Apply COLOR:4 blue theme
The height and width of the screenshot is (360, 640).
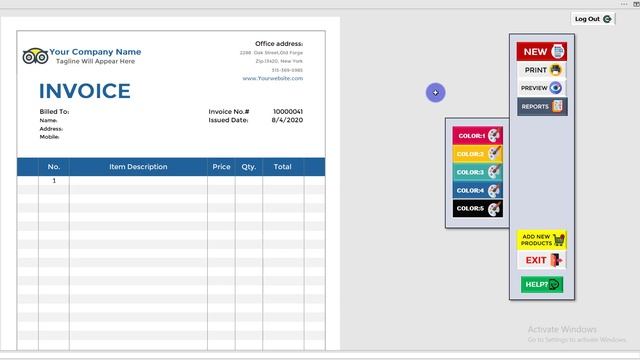click(478, 190)
